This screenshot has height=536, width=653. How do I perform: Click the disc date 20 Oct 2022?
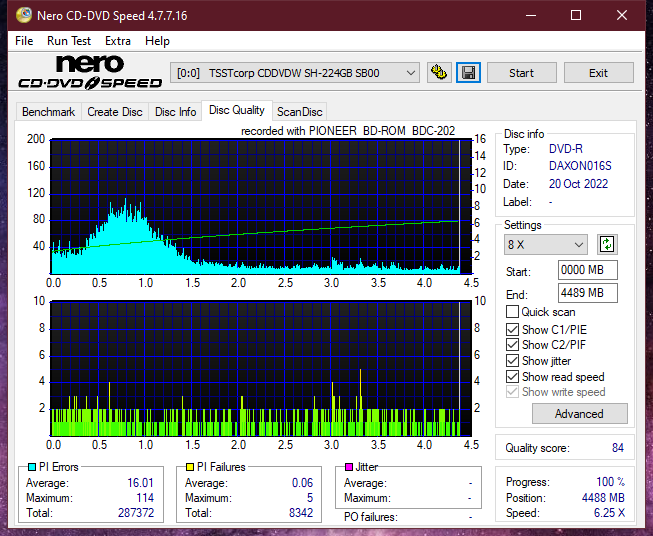578,184
